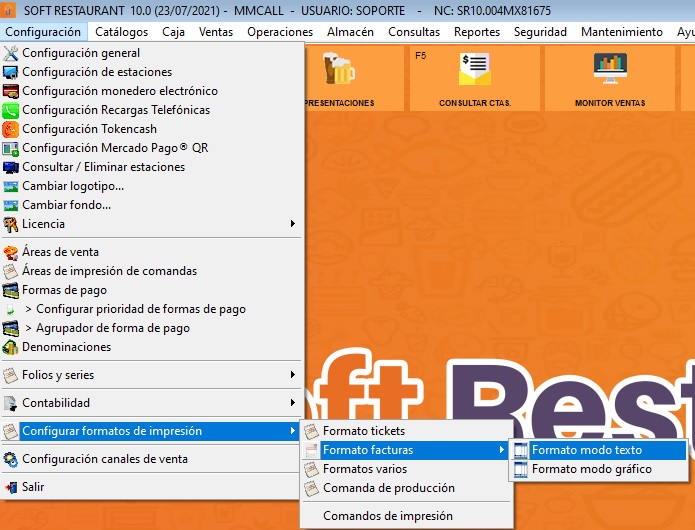Click the Salir exit icon

tap(11, 487)
